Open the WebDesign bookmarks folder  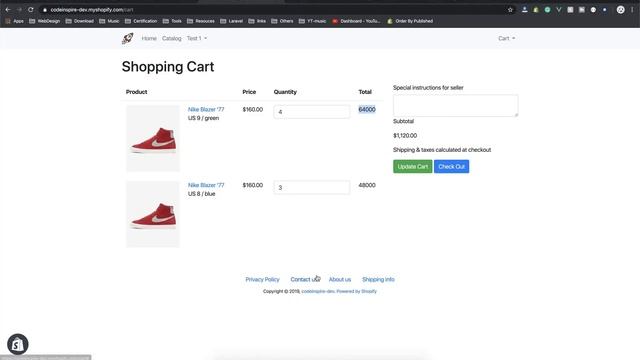[x=44, y=21]
